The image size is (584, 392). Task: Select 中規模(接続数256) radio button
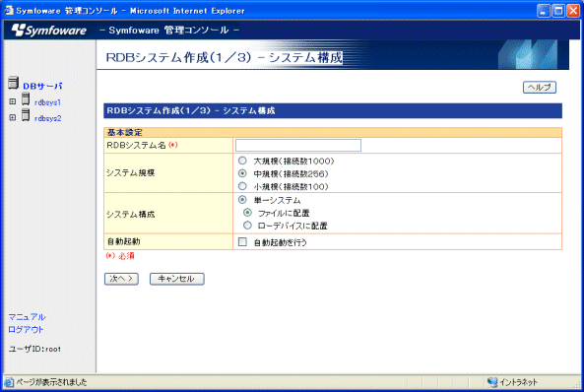pos(242,173)
